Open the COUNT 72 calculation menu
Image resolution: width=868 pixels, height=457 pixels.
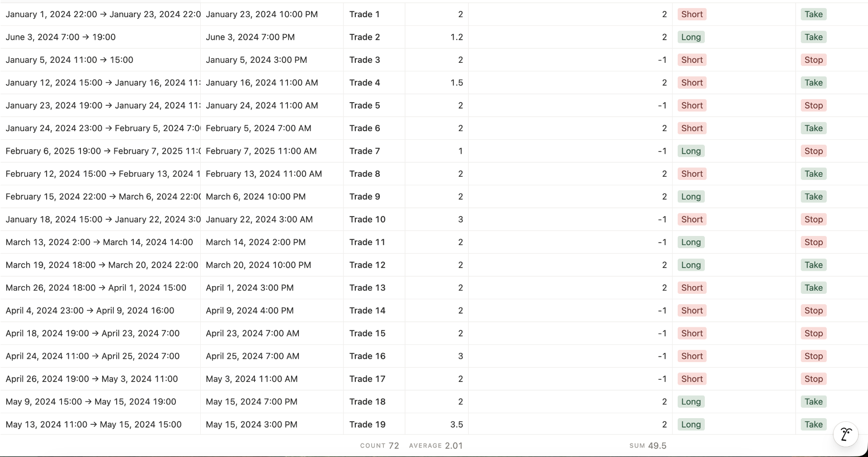point(379,446)
